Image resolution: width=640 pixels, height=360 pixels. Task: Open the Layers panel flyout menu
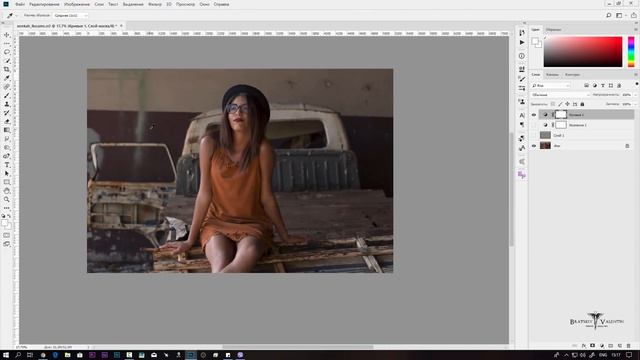tap(636, 75)
